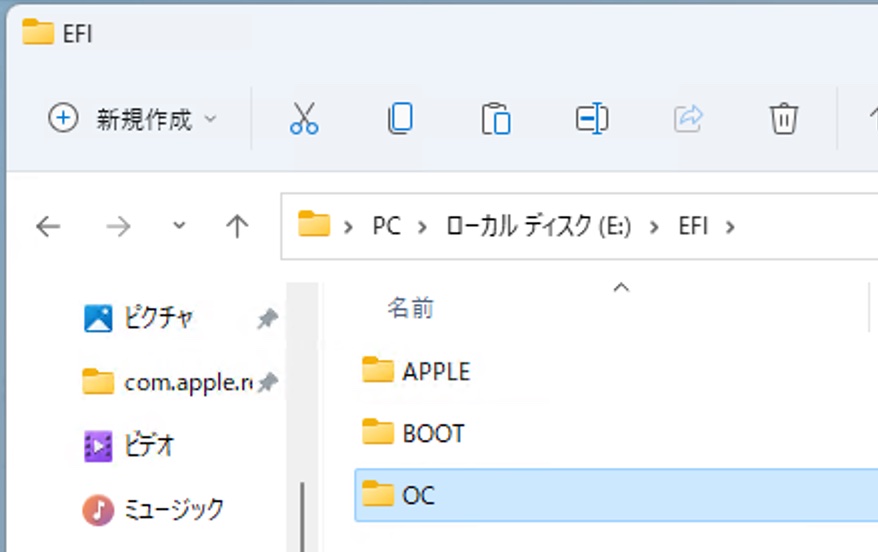The height and width of the screenshot is (552, 878).
Task: Click EFI in the breadcrumb path
Action: coord(693,226)
